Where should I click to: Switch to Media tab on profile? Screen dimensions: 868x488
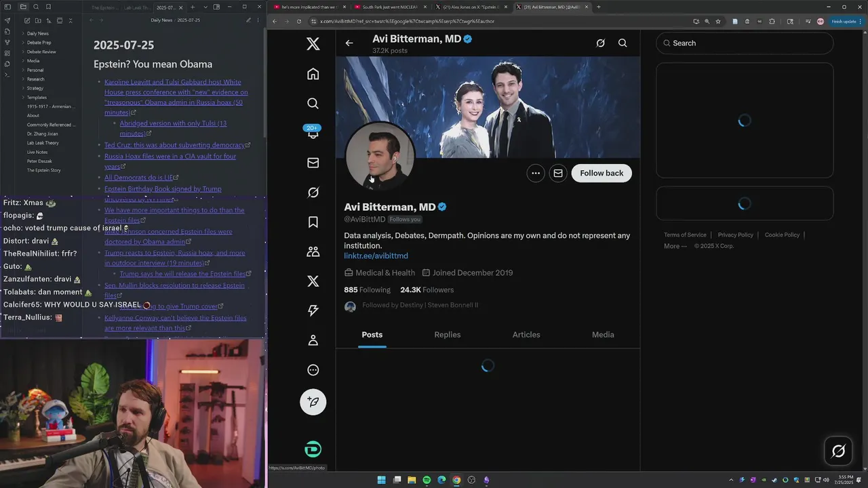603,335
